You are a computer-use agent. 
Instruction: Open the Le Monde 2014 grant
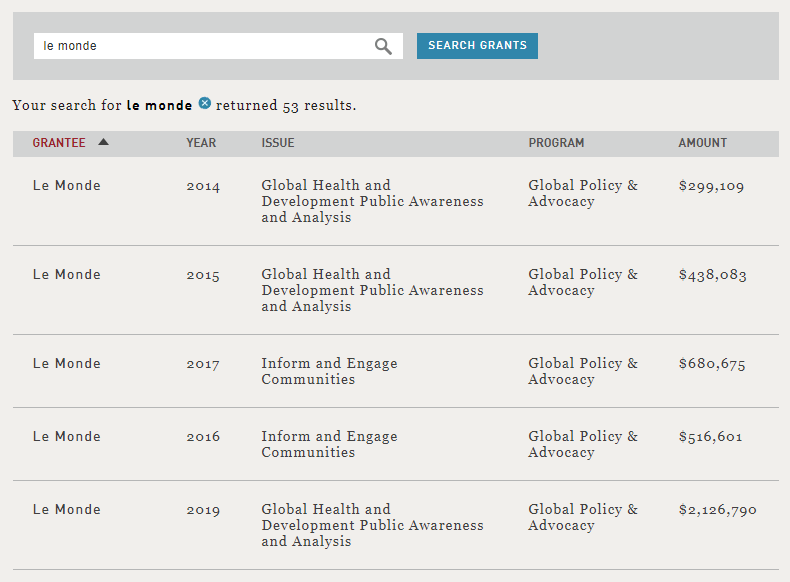point(67,186)
